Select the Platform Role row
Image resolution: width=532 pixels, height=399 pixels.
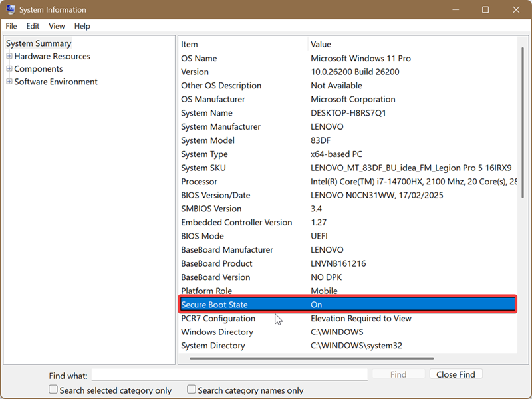click(x=348, y=291)
